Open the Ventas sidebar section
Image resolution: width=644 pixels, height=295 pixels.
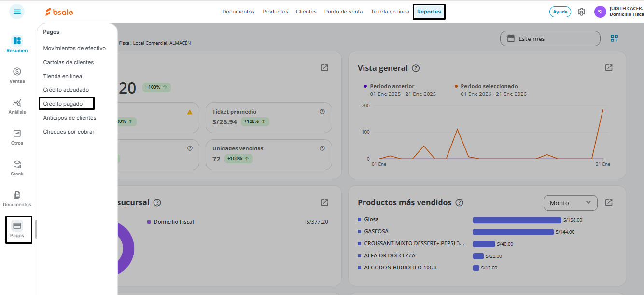(x=17, y=75)
